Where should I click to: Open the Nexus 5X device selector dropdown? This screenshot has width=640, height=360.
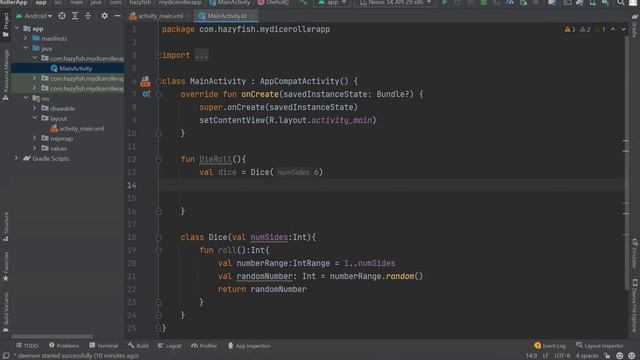coord(395,2)
